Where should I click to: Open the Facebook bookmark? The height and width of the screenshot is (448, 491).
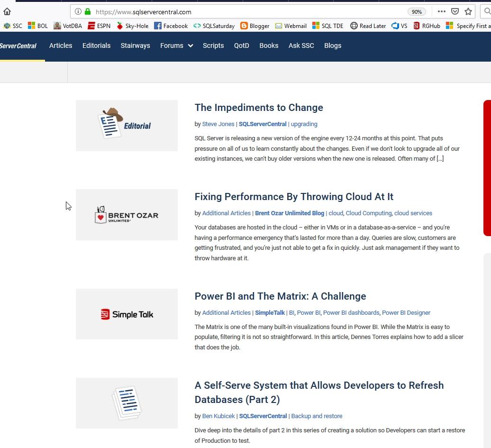tap(171, 26)
